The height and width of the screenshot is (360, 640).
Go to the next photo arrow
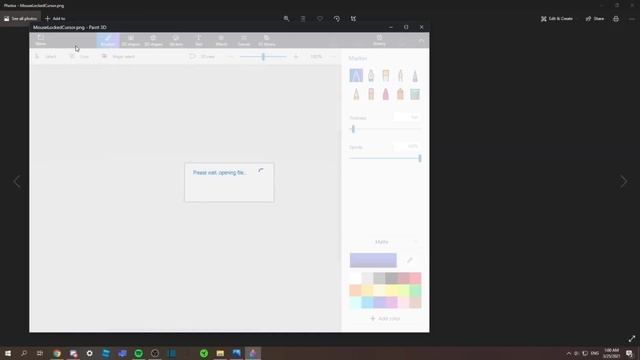[623, 181]
